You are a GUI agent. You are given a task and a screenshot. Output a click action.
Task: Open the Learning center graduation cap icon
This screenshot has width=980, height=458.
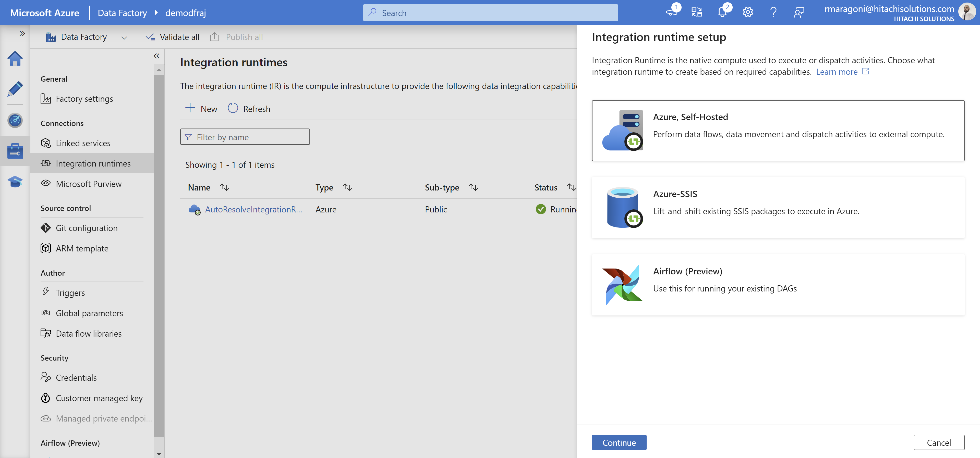[x=15, y=181]
